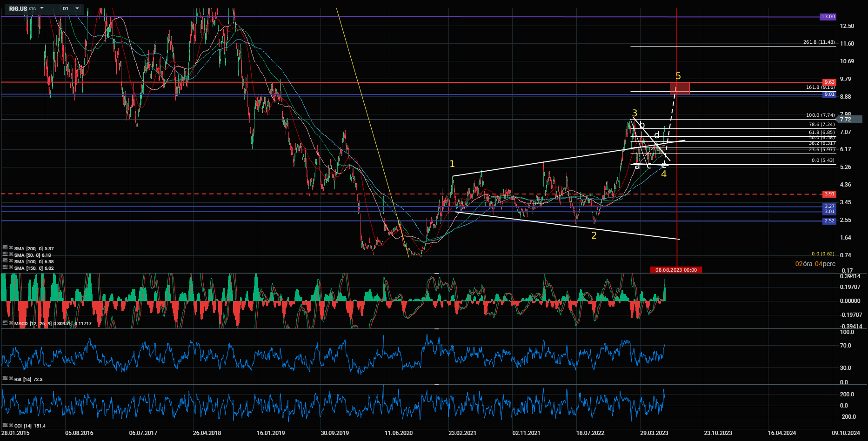The width and height of the screenshot is (868, 441).
Task: Click the yellow Fibonacci 0.0 (0.62) label
Action: 823,254
